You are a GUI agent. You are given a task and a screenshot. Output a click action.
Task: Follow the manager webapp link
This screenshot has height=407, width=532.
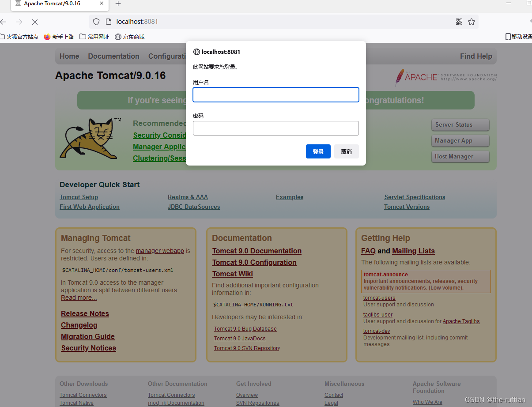pos(160,251)
